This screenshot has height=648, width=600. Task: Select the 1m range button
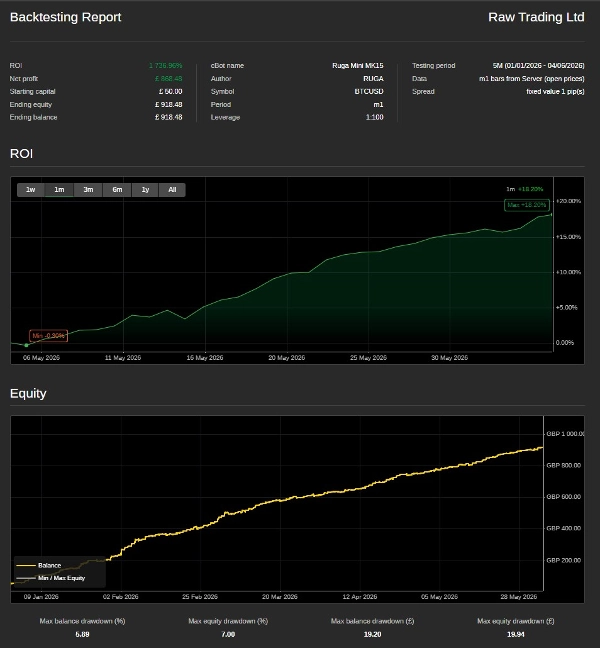pos(59,190)
